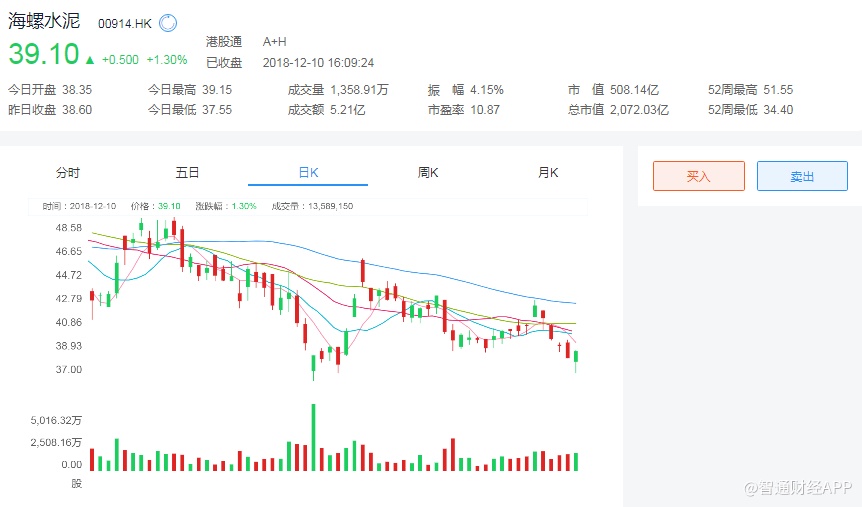Click the green up-arrow next to price
This screenshot has height=507, width=862.
91,59
